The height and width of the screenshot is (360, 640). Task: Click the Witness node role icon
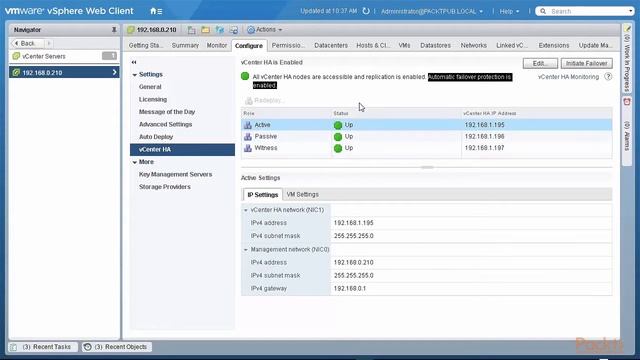click(248, 148)
